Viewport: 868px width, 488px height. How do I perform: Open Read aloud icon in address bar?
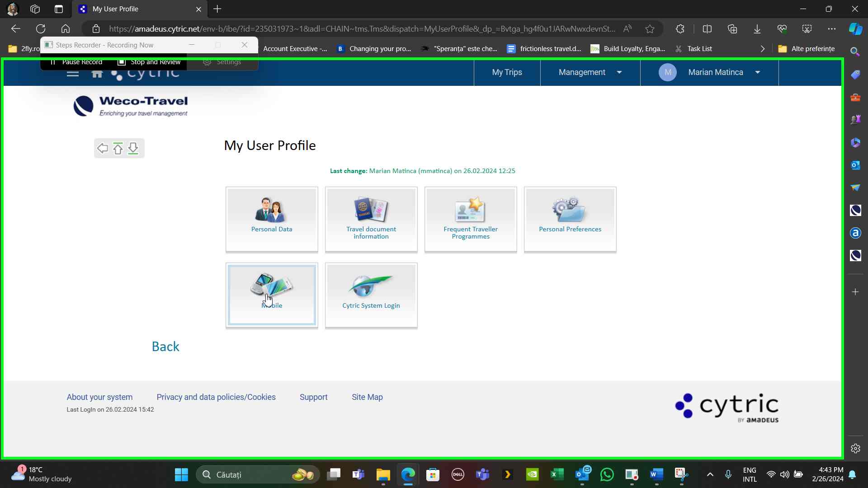627,29
